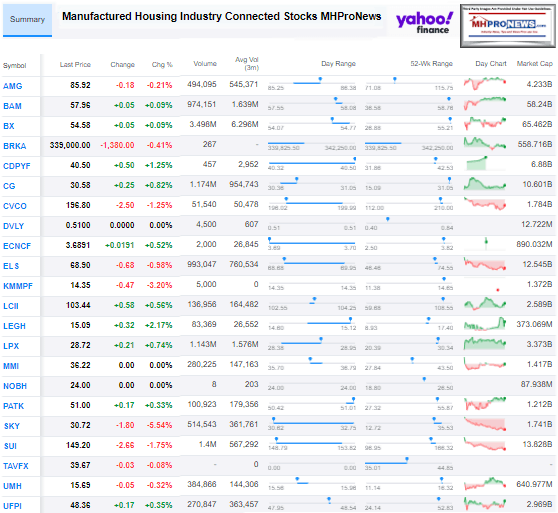Click the CVCO day chart sparkline
The image size is (558, 513).
[x=485, y=204]
